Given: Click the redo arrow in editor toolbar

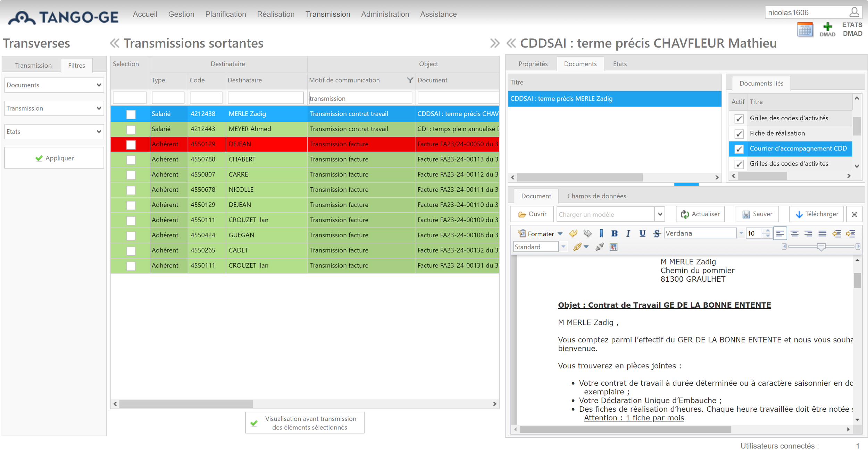Looking at the screenshot, I should pos(587,233).
